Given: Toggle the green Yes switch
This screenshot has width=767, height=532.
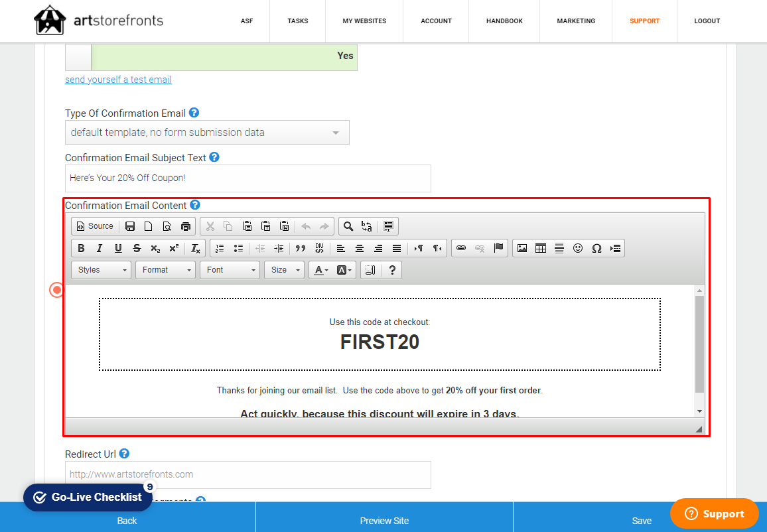Looking at the screenshot, I should (211, 57).
